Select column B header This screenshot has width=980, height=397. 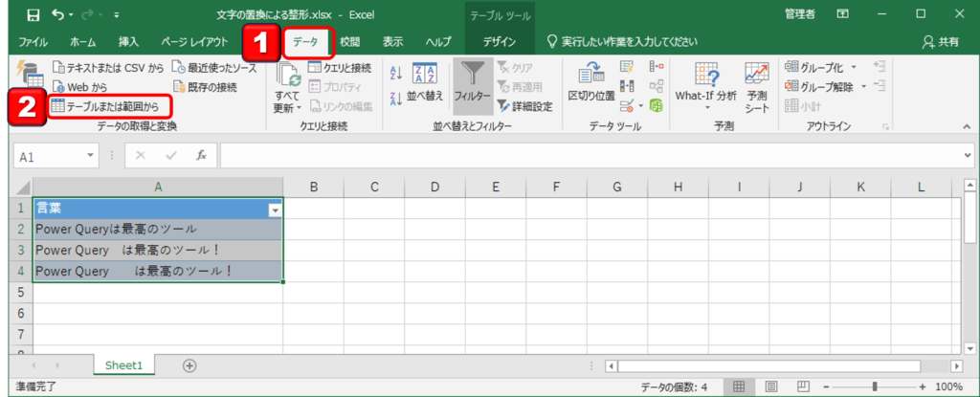pyautogui.click(x=314, y=187)
